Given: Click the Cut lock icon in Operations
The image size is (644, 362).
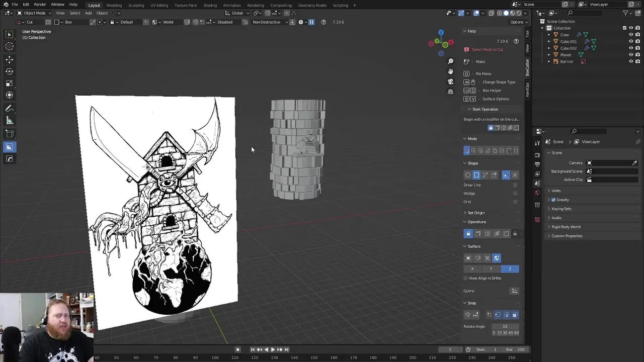Looking at the screenshot, I should (x=468, y=234).
